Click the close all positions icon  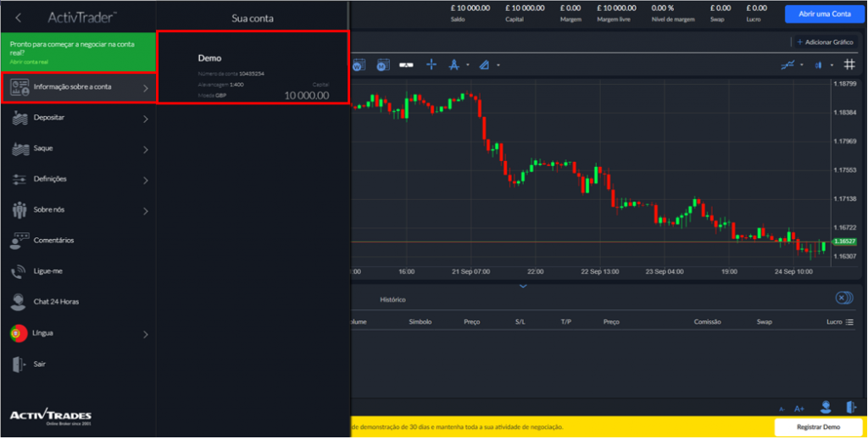pos(844,298)
